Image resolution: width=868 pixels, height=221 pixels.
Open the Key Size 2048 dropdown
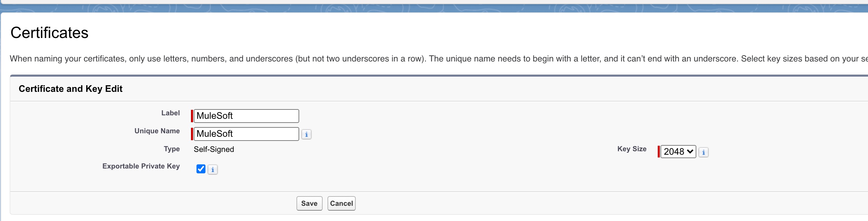(x=678, y=152)
